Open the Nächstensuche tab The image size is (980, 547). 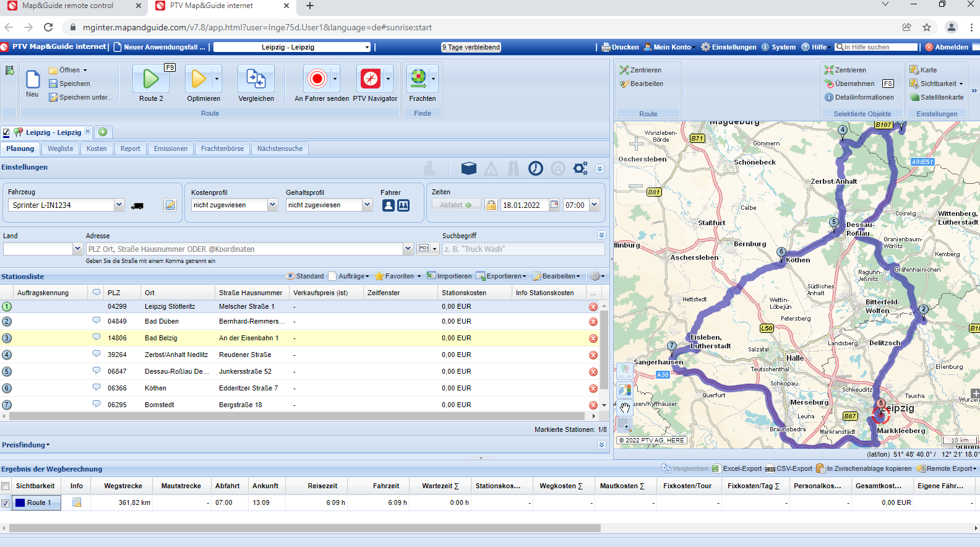click(280, 149)
